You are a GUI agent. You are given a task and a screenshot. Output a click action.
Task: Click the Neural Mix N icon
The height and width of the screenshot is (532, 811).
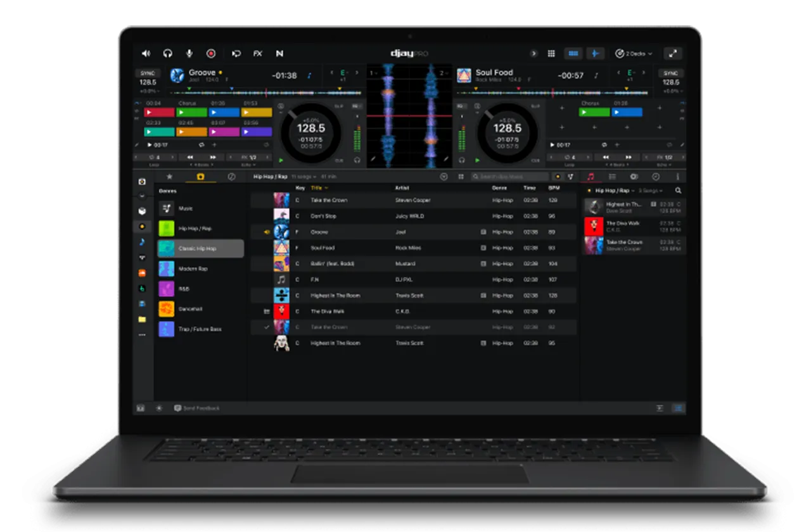(x=279, y=54)
